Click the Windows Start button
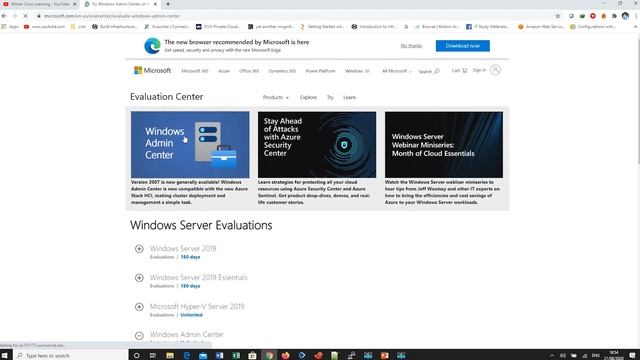The height and width of the screenshot is (360, 640). [5, 356]
